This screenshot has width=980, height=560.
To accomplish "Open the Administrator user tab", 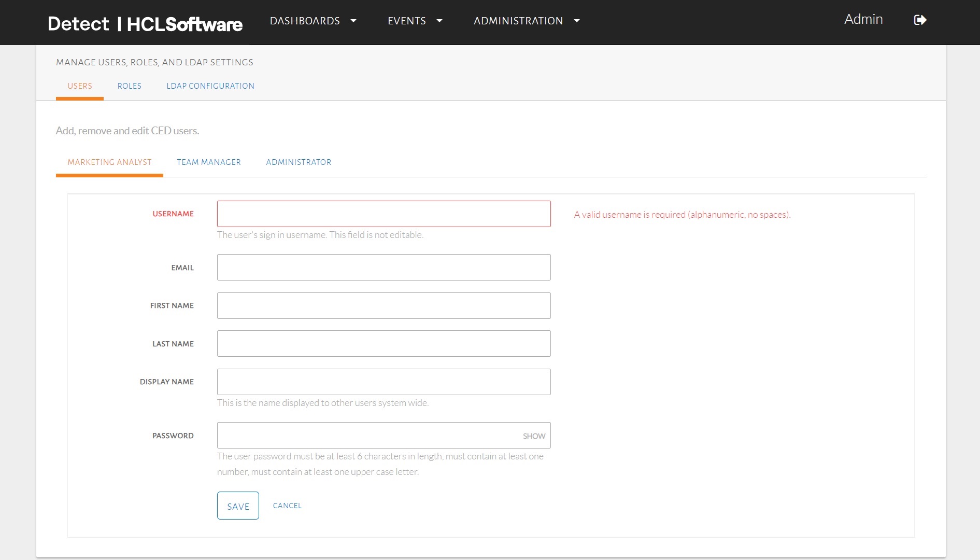I will tap(299, 162).
